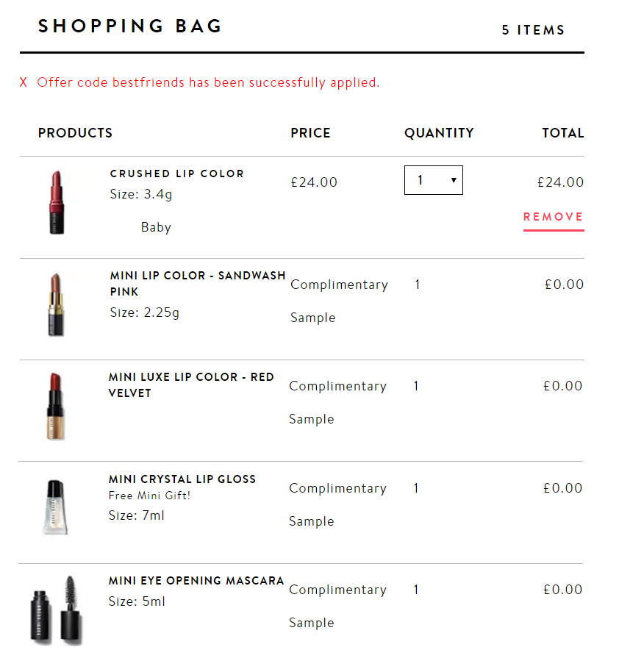The width and height of the screenshot is (619, 672).
Task: Click the Shopping Bag heading
Action: coord(130,26)
